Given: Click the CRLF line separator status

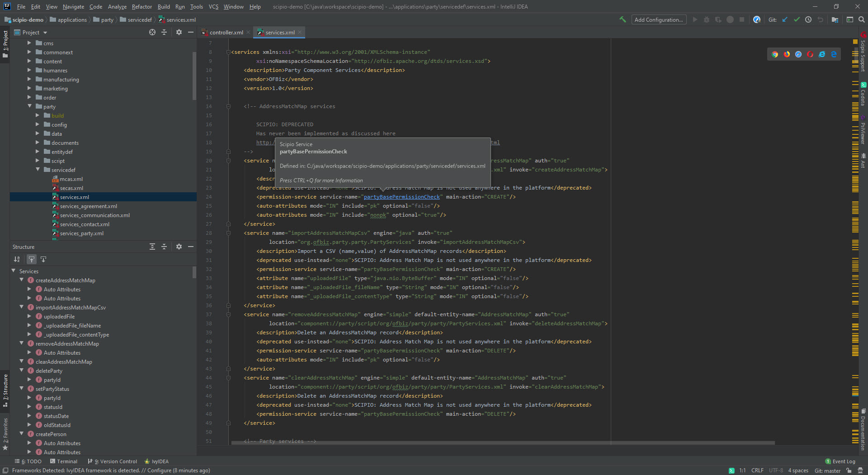Looking at the screenshot, I should 757,470.
